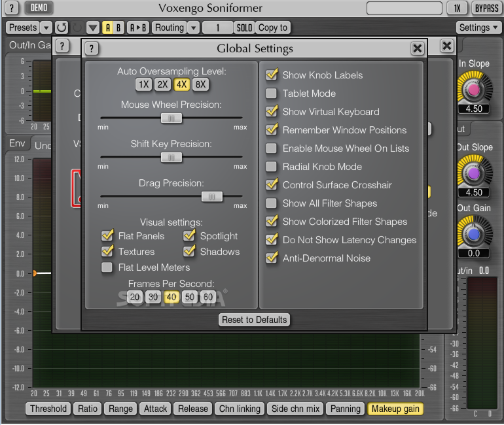Toggle Anti-Denormal Noise checkbox
The image size is (504, 425).
(272, 258)
